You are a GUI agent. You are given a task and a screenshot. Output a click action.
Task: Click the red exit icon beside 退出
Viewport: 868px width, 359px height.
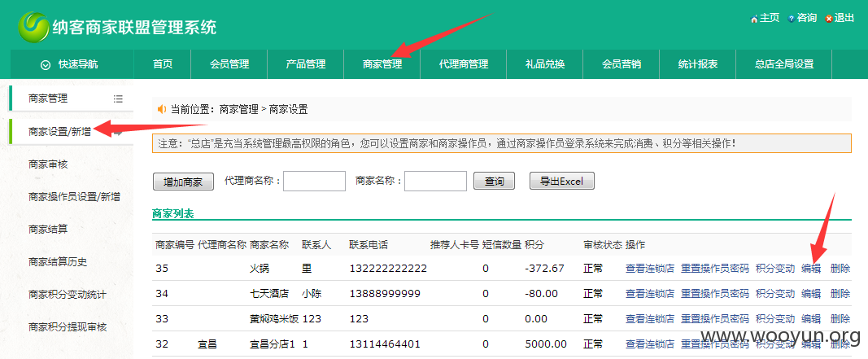pyautogui.click(x=829, y=19)
